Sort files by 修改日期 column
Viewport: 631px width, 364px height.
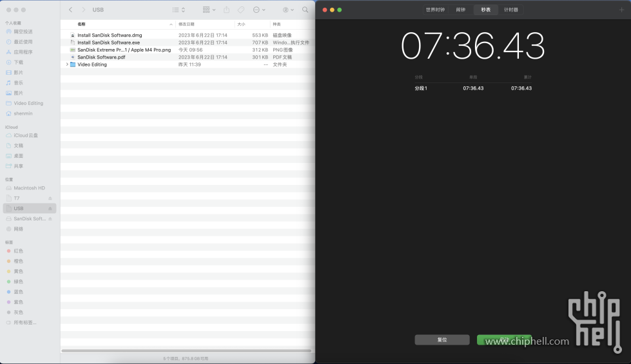point(186,24)
